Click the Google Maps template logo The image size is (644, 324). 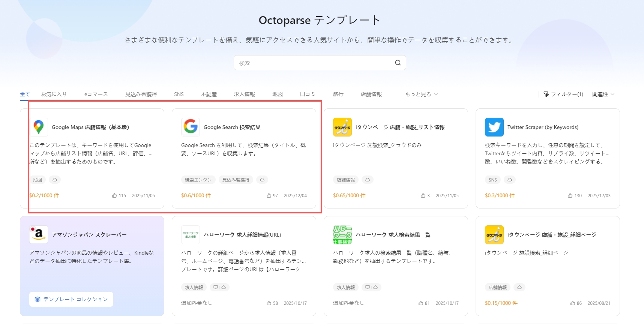pos(39,127)
